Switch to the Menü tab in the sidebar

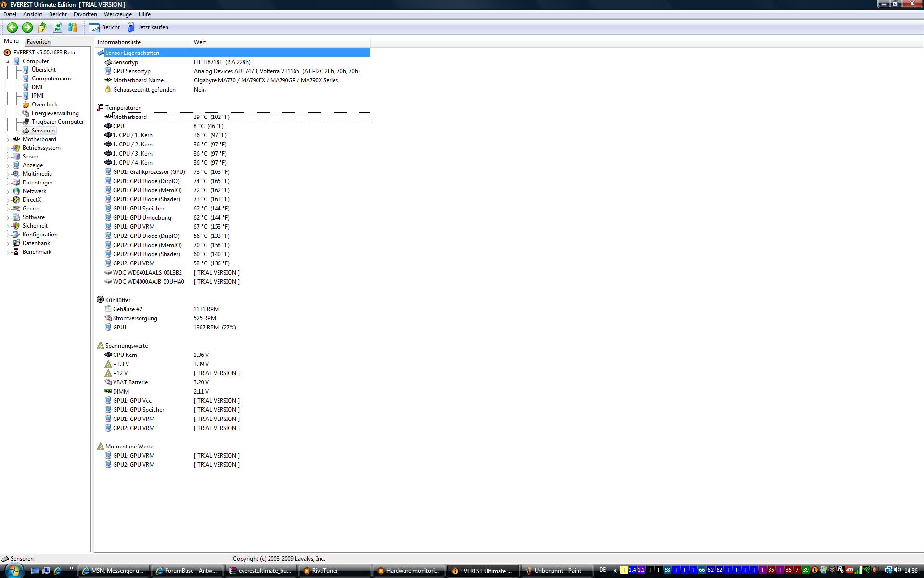[x=12, y=41]
